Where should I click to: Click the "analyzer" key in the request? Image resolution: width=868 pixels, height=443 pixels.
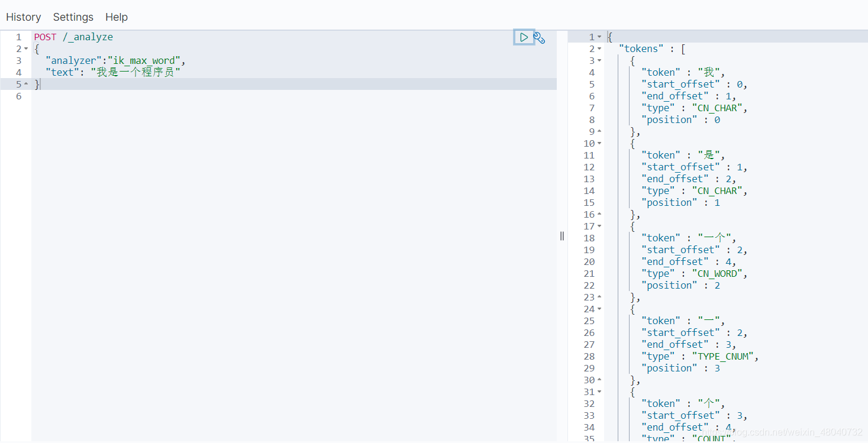[73, 60]
